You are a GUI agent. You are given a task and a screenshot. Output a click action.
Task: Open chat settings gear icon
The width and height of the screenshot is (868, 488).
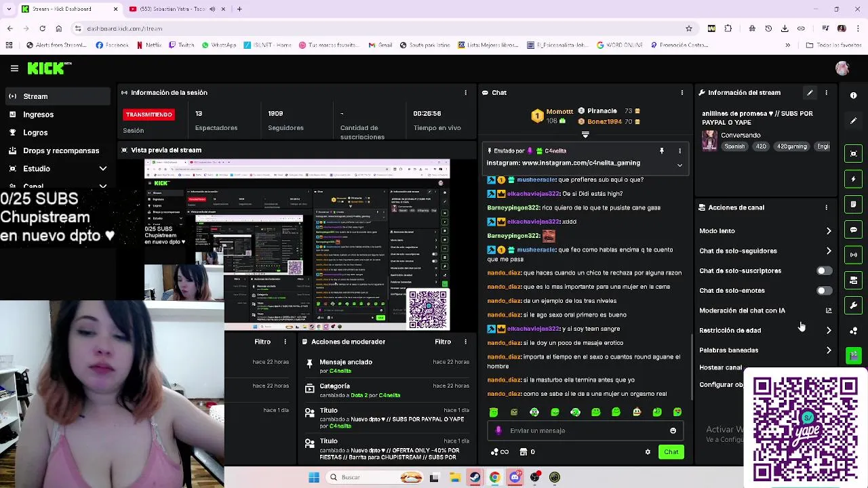coord(648,452)
